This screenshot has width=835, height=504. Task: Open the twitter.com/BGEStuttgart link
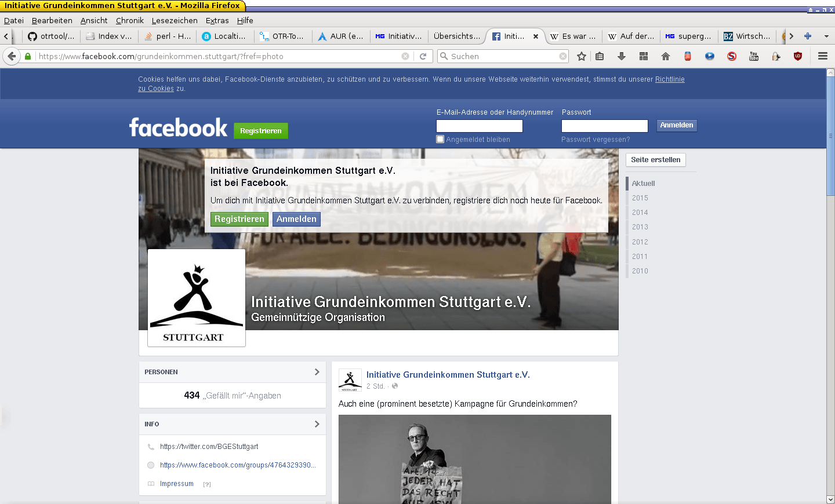click(209, 447)
